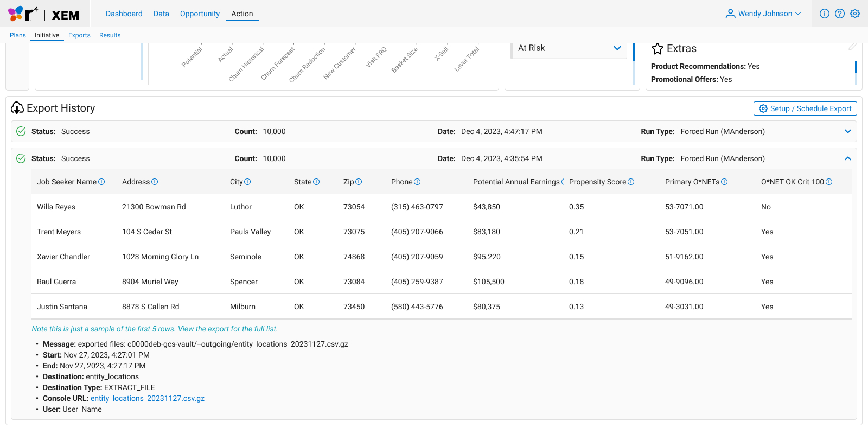Click Product Recommendations: Yes text

click(x=705, y=66)
